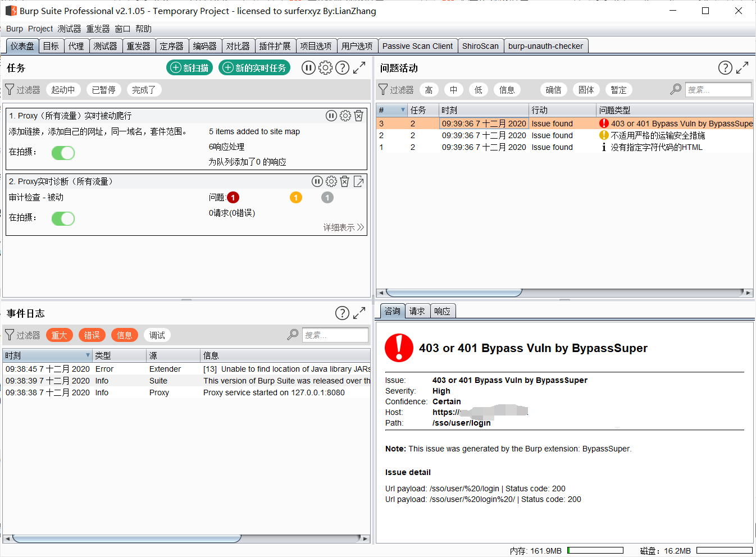Click the Event Log filter funnel icon

pyautogui.click(x=10, y=335)
